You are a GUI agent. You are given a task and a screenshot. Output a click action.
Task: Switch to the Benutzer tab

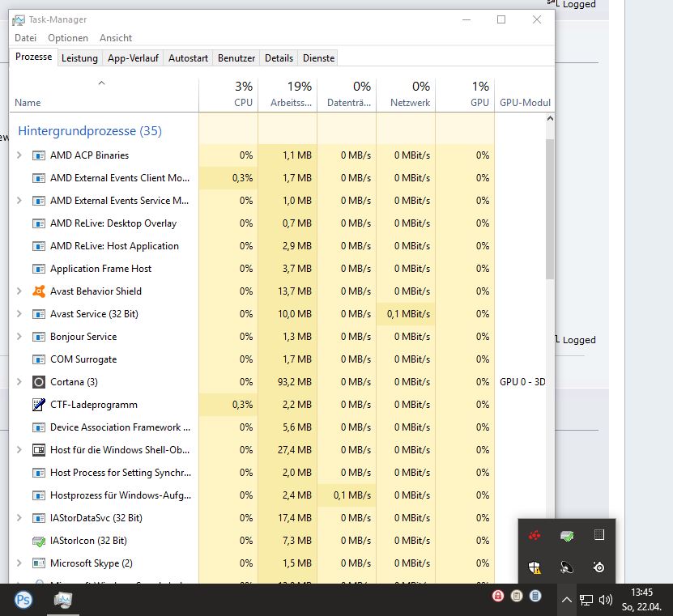(x=236, y=58)
